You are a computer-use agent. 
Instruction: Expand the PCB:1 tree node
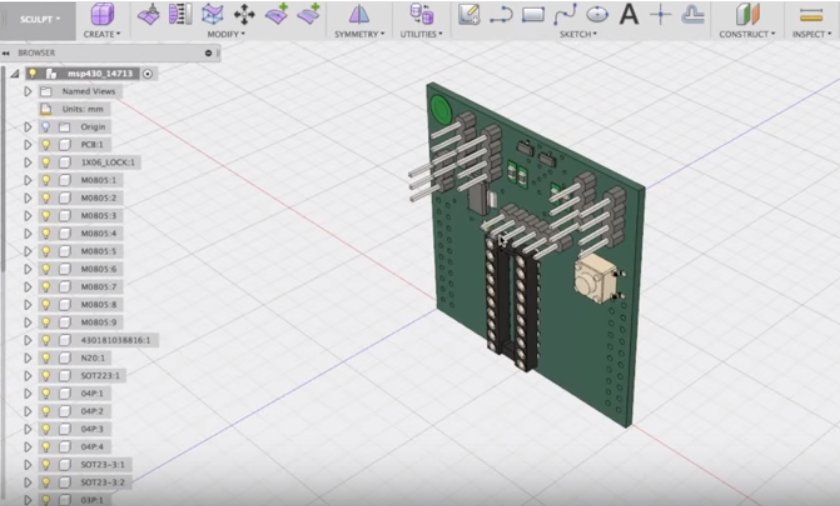[x=28, y=145]
